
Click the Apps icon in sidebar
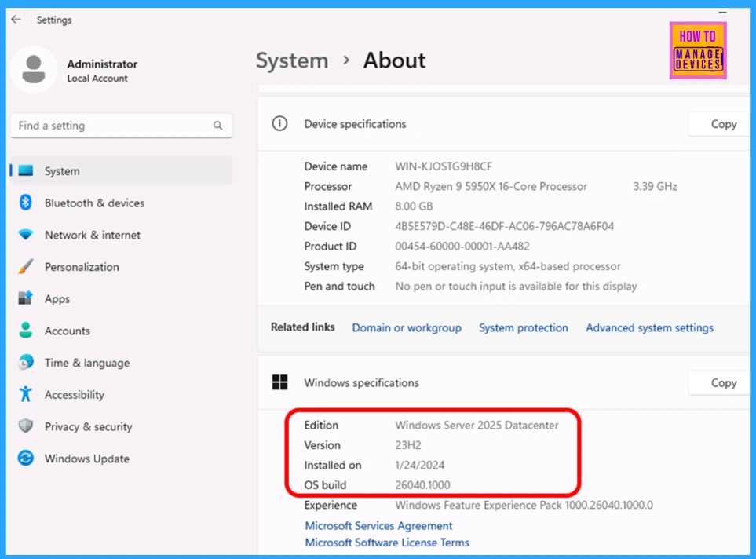tap(26, 298)
